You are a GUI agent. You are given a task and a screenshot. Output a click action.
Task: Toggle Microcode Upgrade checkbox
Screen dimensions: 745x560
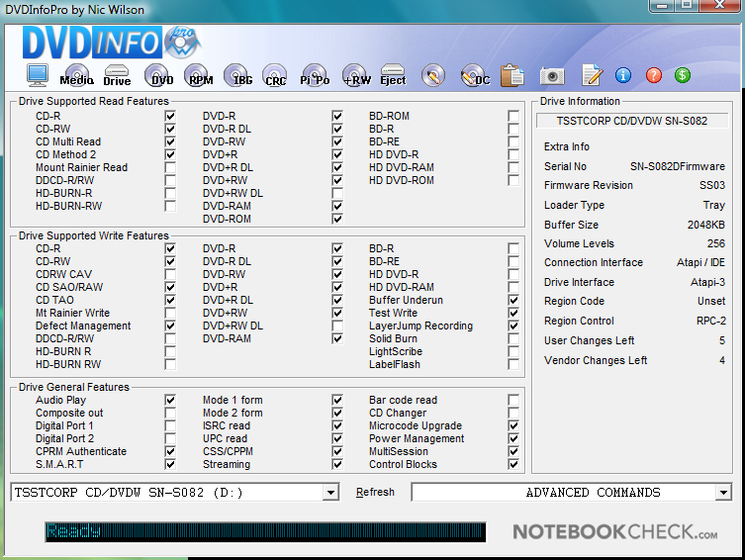(x=513, y=425)
